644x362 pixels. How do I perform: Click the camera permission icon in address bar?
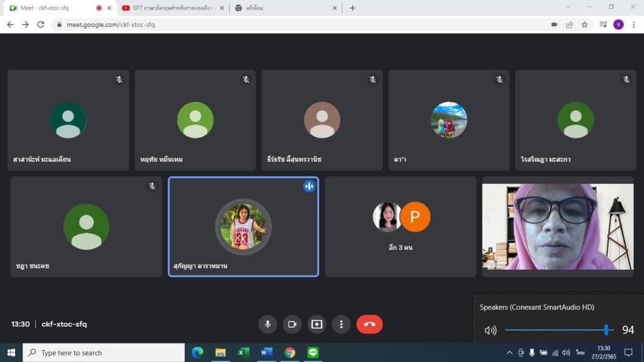[554, 24]
